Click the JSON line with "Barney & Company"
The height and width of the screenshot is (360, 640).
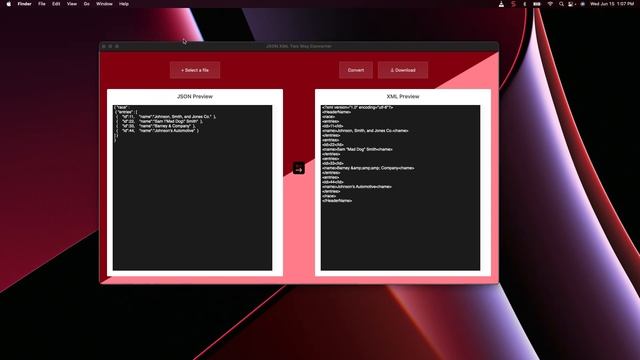point(155,126)
